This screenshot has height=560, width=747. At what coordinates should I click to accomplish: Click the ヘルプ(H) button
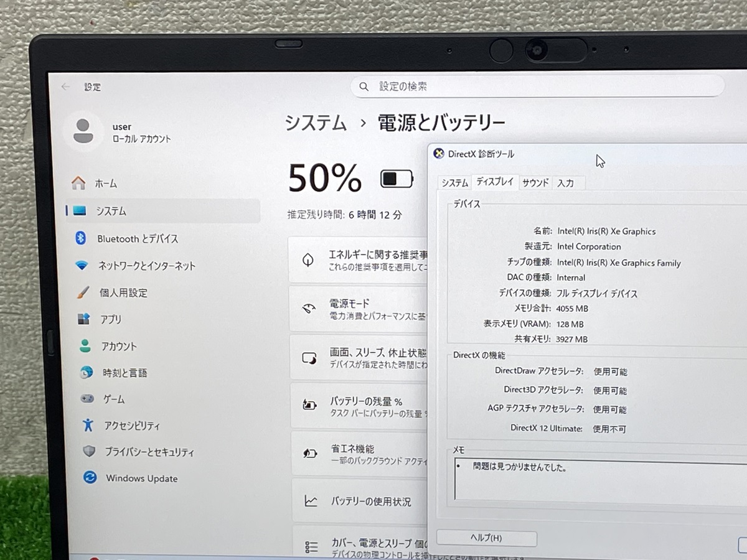[486, 538]
